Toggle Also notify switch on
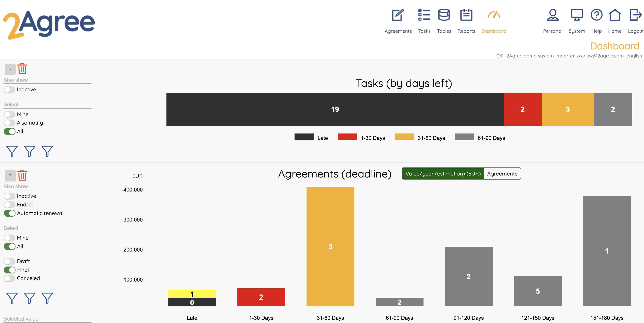The image size is (644, 323). (9, 123)
